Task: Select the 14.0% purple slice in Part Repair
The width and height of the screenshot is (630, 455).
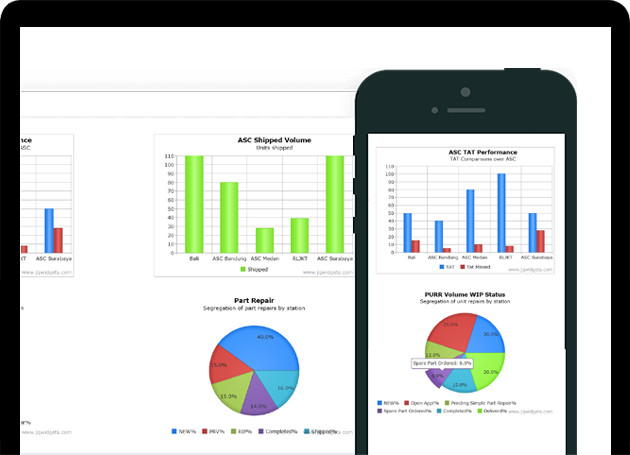Action: point(259,399)
